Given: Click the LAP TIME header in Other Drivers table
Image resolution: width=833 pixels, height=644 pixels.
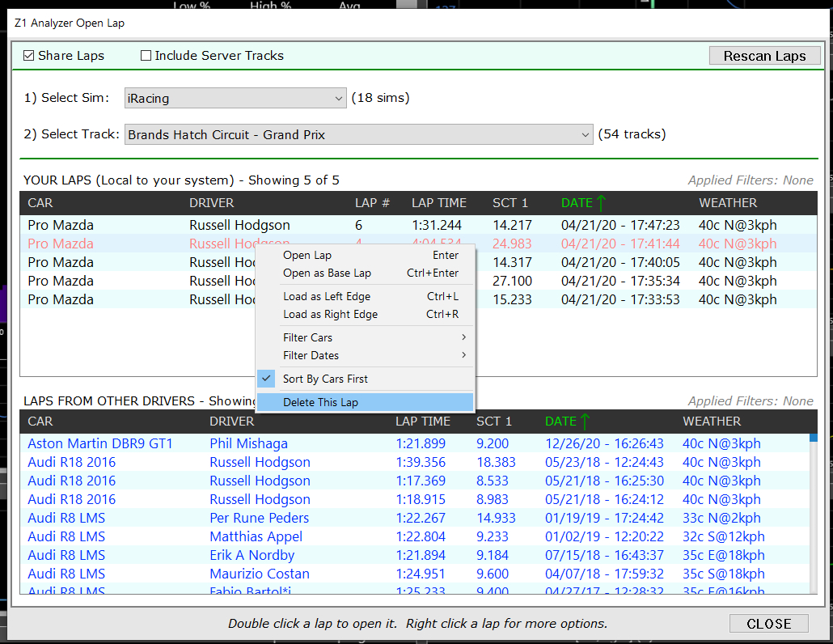Looking at the screenshot, I should [x=423, y=422].
